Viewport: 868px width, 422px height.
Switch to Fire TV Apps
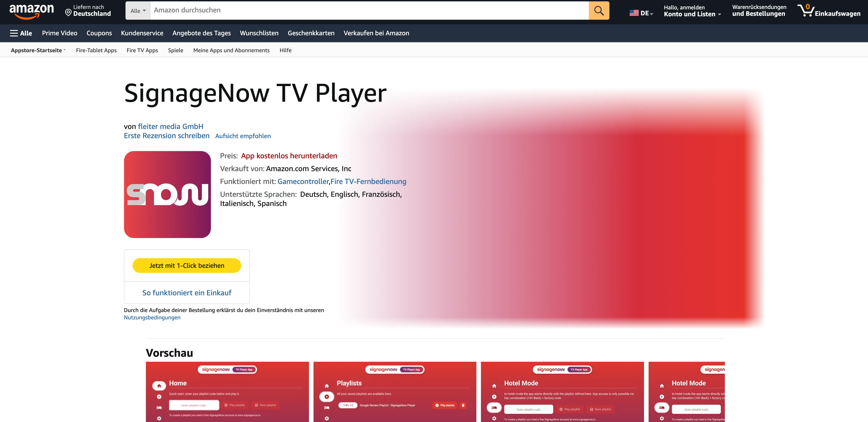point(142,50)
